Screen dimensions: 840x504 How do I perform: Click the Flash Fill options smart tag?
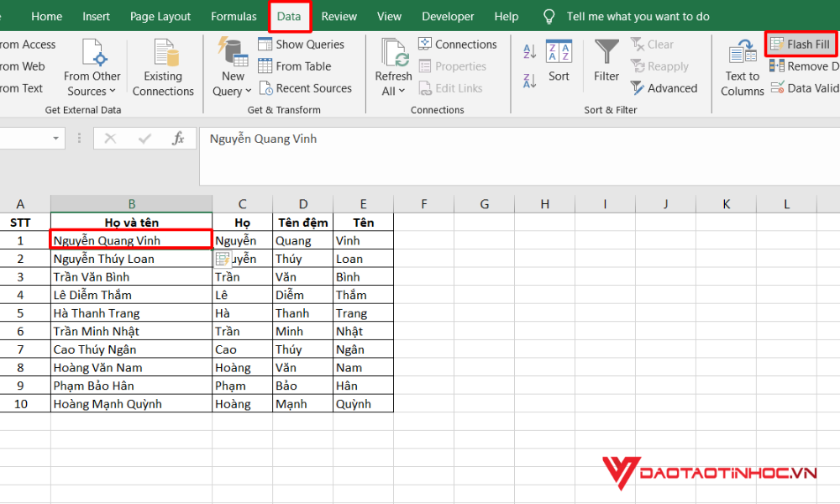[x=223, y=260]
